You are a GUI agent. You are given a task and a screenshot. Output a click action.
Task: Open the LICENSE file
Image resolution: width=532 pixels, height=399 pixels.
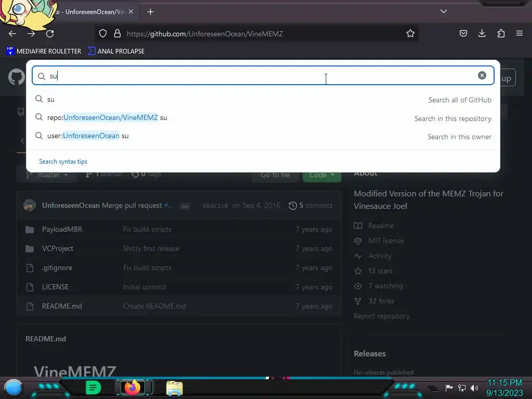[x=55, y=287]
